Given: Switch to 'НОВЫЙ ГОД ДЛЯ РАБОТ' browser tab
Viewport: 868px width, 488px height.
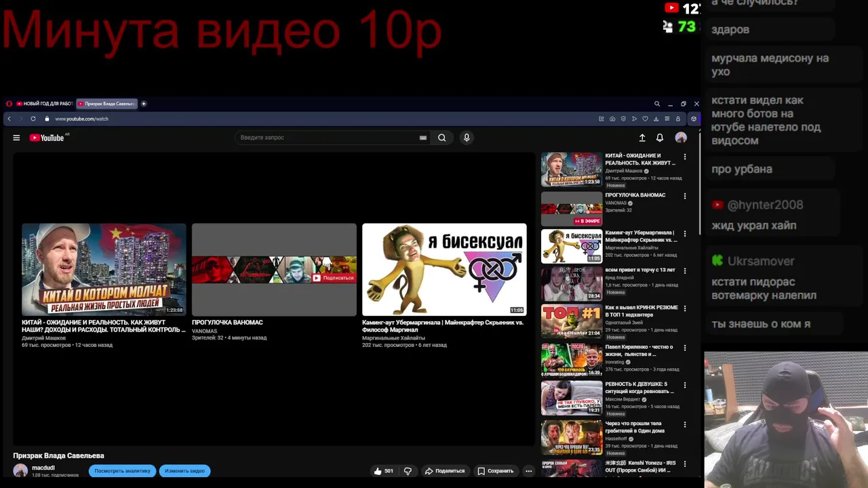Looking at the screenshot, I should (x=43, y=104).
